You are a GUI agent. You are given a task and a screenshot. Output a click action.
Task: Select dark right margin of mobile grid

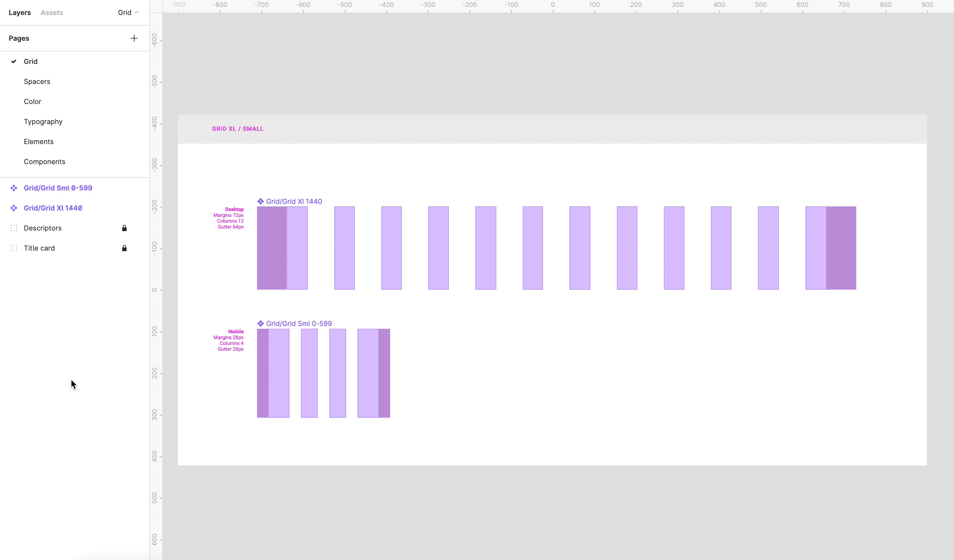384,373
